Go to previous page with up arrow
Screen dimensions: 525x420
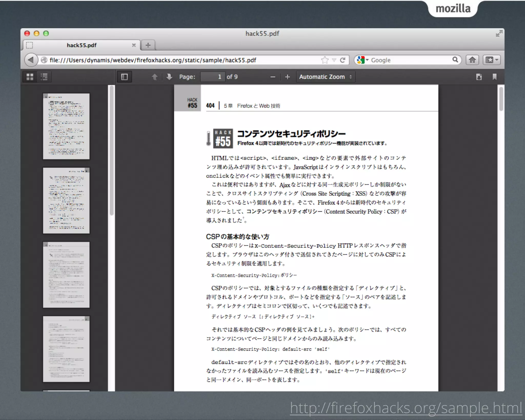155,77
